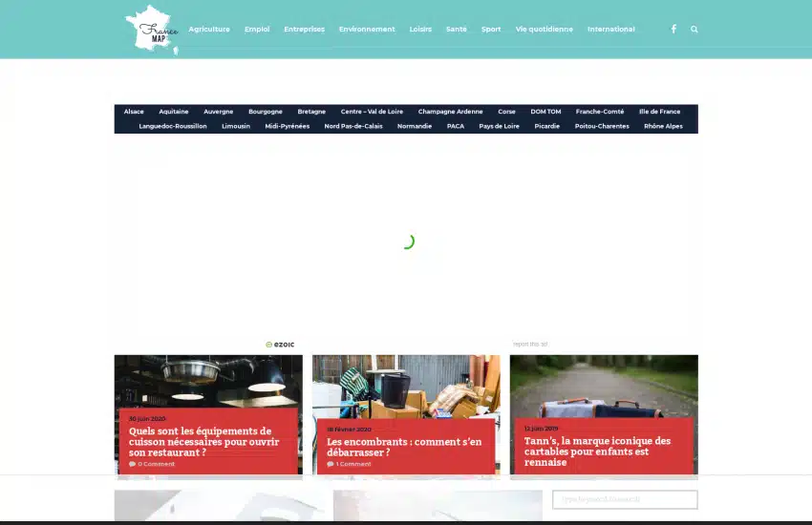Open '1 Comment' on encombrants article
Screen dimensions: 812x525
349,464
